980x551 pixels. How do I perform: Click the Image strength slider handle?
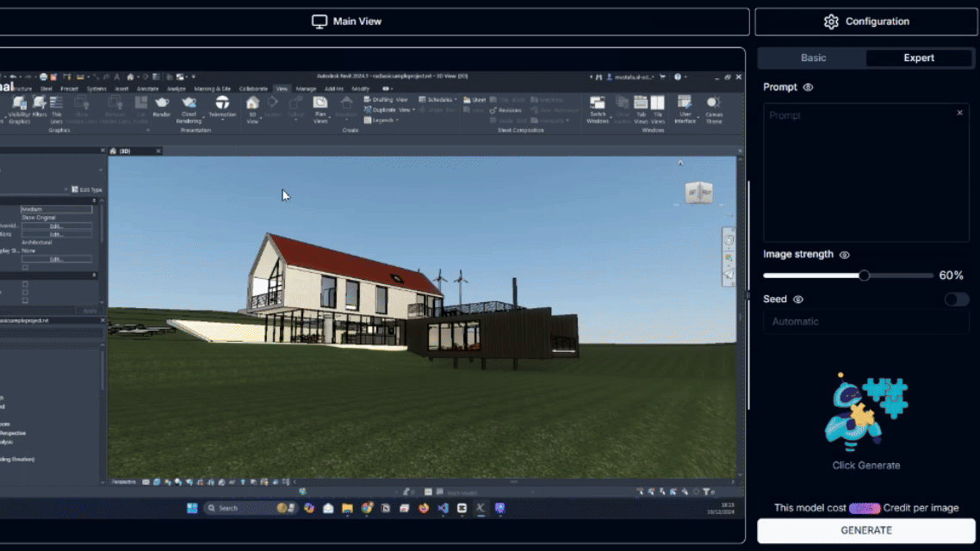864,275
